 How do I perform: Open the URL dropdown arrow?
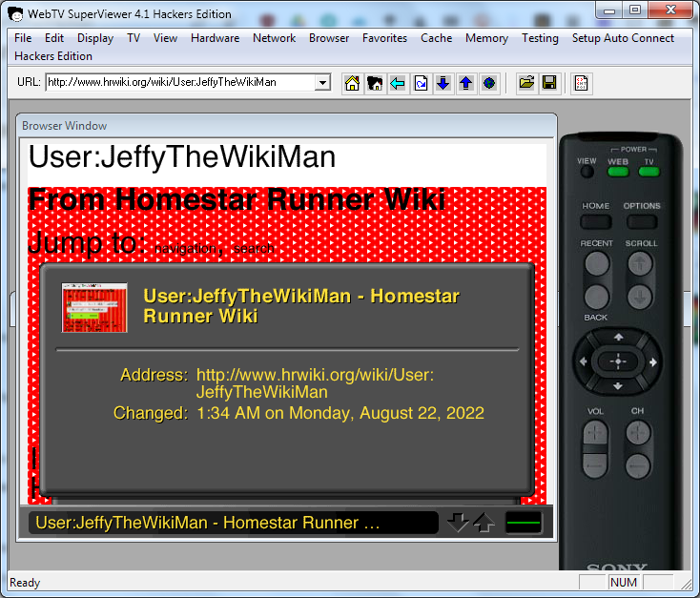322,83
